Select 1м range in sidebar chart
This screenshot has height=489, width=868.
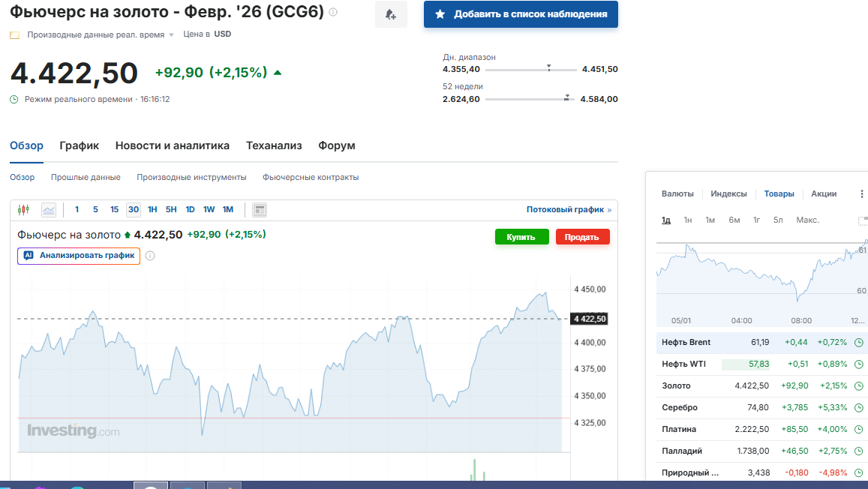point(710,220)
